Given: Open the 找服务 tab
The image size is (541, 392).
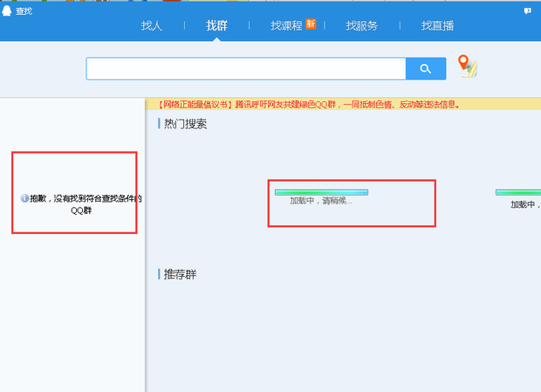Looking at the screenshot, I should click(361, 25).
